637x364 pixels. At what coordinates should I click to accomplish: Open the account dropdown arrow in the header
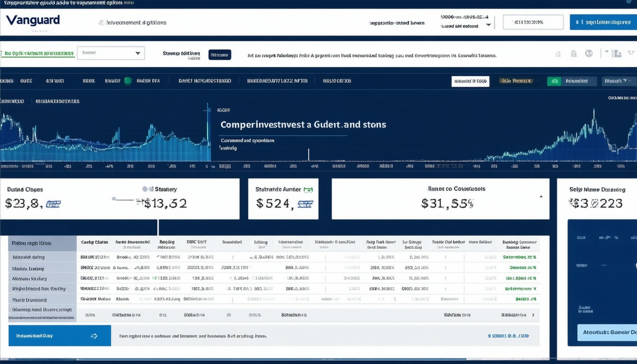(488, 25)
